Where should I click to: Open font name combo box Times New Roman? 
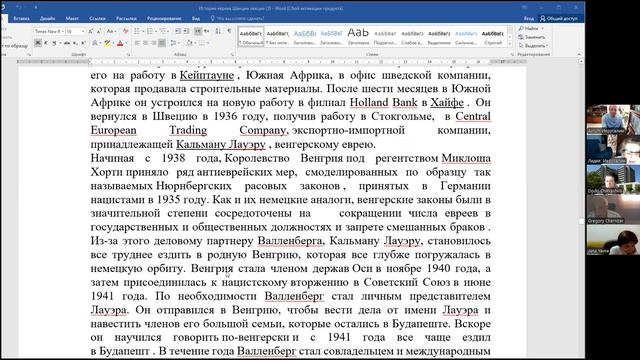(x=49, y=31)
